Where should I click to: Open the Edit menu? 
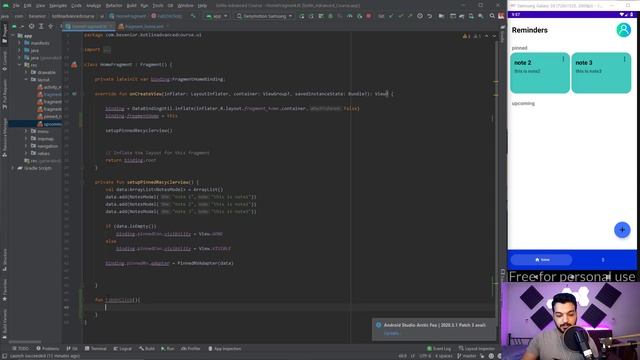click(x=27, y=6)
